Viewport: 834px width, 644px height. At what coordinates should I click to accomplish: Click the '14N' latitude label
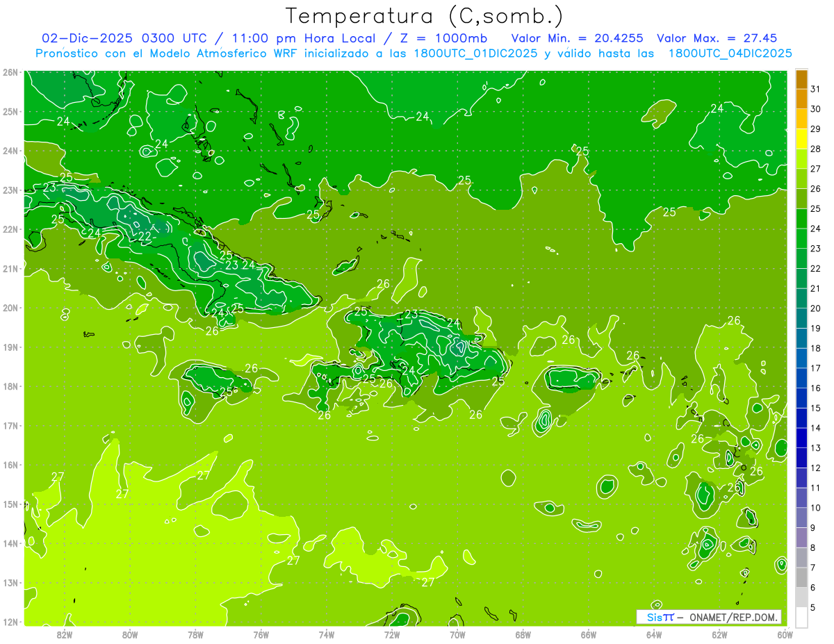[10, 543]
